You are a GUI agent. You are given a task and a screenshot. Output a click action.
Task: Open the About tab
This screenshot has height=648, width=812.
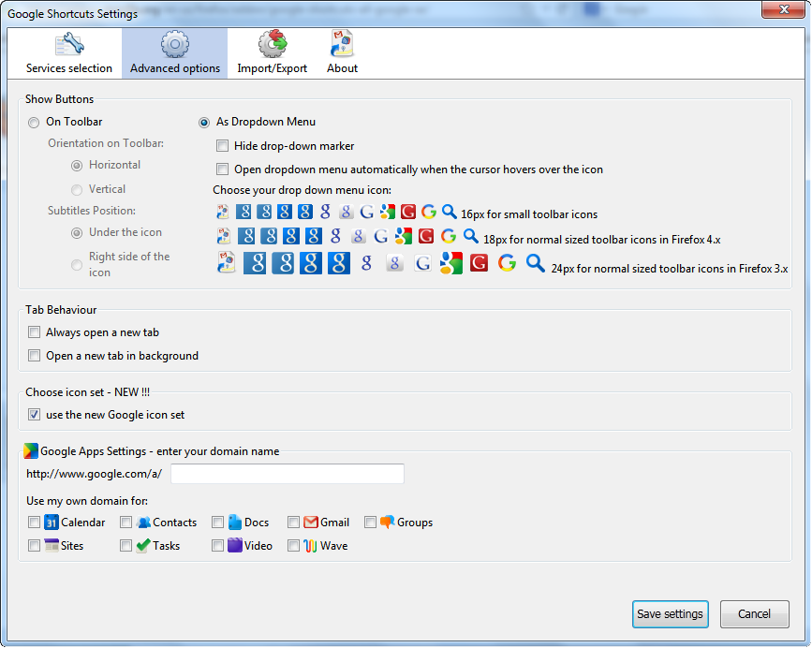coord(342,53)
